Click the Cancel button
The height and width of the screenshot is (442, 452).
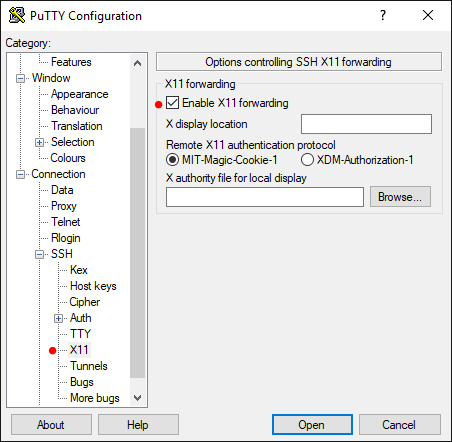point(399,425)
